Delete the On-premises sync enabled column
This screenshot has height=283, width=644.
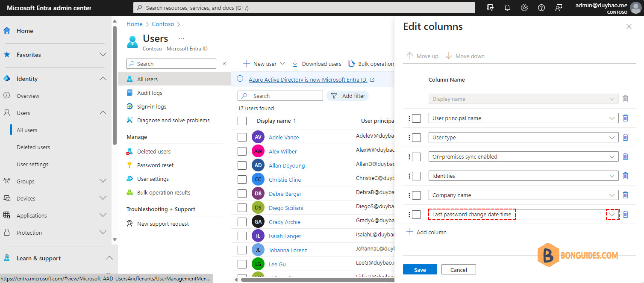pos(625,156)
